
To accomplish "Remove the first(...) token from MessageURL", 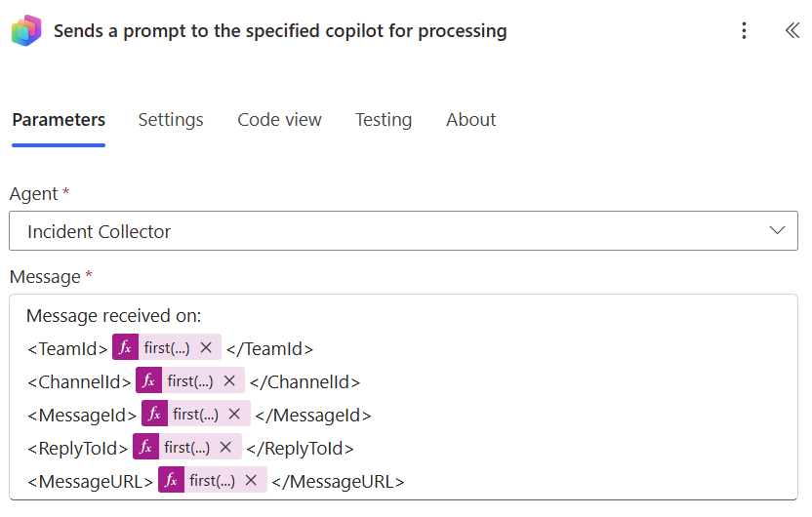I will coord(251,480).
